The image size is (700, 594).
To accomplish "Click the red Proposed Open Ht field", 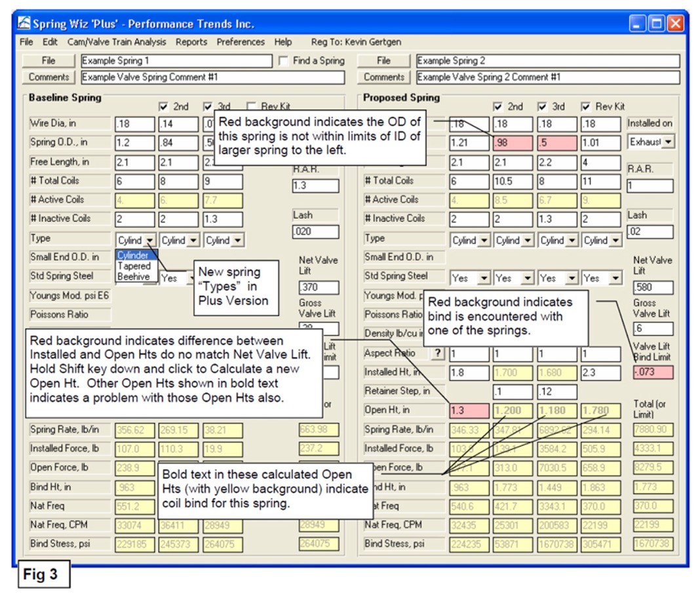I will [x=469, y=411].
